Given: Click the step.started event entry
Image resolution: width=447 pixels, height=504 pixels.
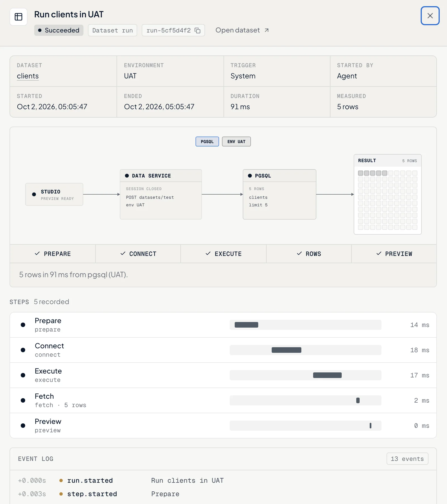Looking at the screenshot, I should [x=223, y=494].
